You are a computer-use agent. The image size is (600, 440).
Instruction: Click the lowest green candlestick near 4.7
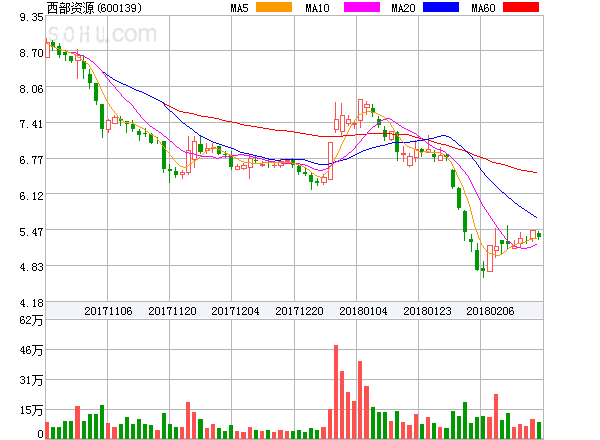click(483, 268)
